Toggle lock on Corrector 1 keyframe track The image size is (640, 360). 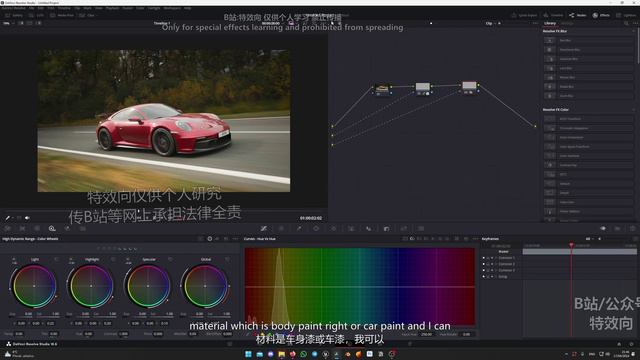pyautogui.click(x=488, y=258)
